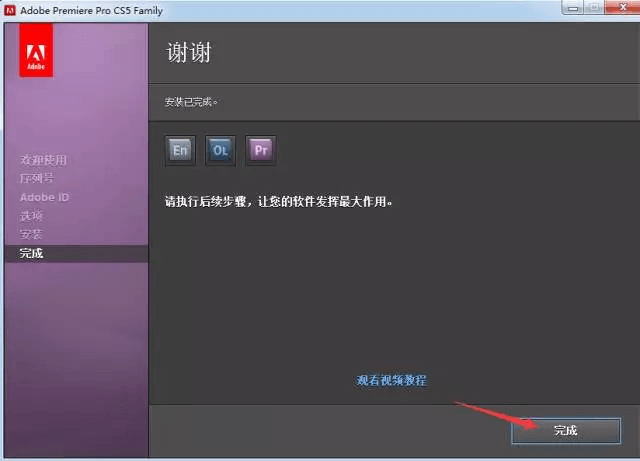The height and width of the screenshot is (461, 640).
Task: Click the title bar Adobe app icon
Action: pos(9,10)
